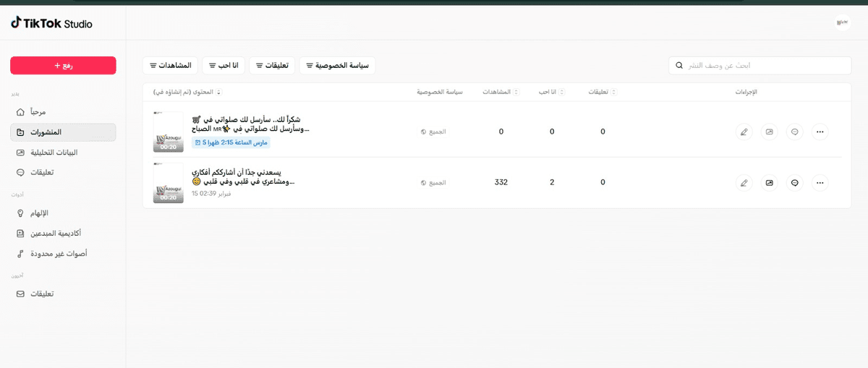Viewport: 868px width, 368px height.
Task: Sort by المحتوى content created column
Action: click(188, 93)
